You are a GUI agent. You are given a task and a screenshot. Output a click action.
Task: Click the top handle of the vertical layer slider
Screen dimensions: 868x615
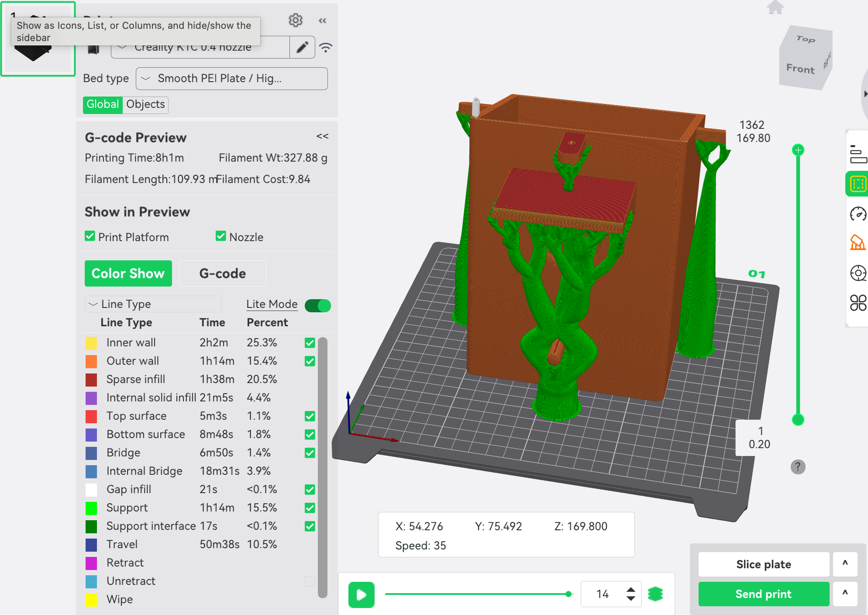(798, 150)
